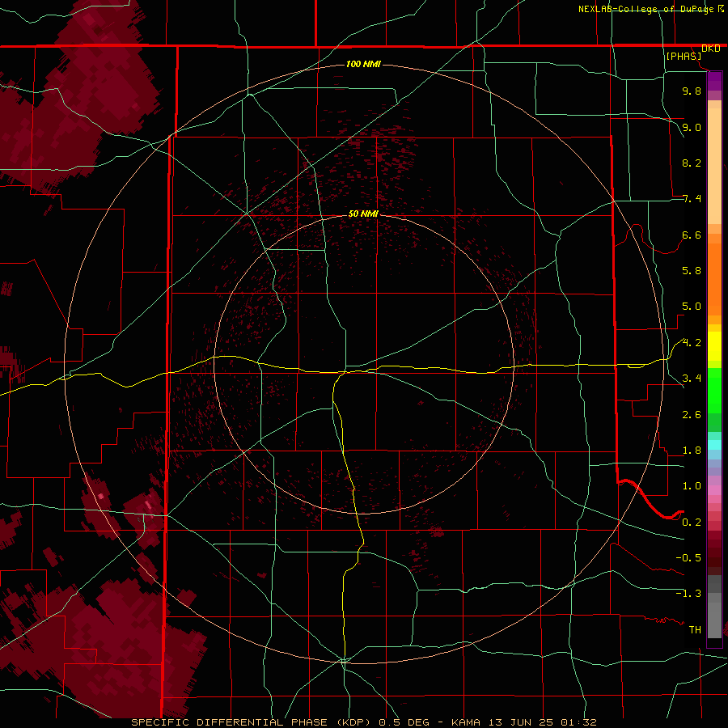This screenshot has width=728, height=728.
Task: Click the 1.8 value on the scale
Action: (692, 451)
